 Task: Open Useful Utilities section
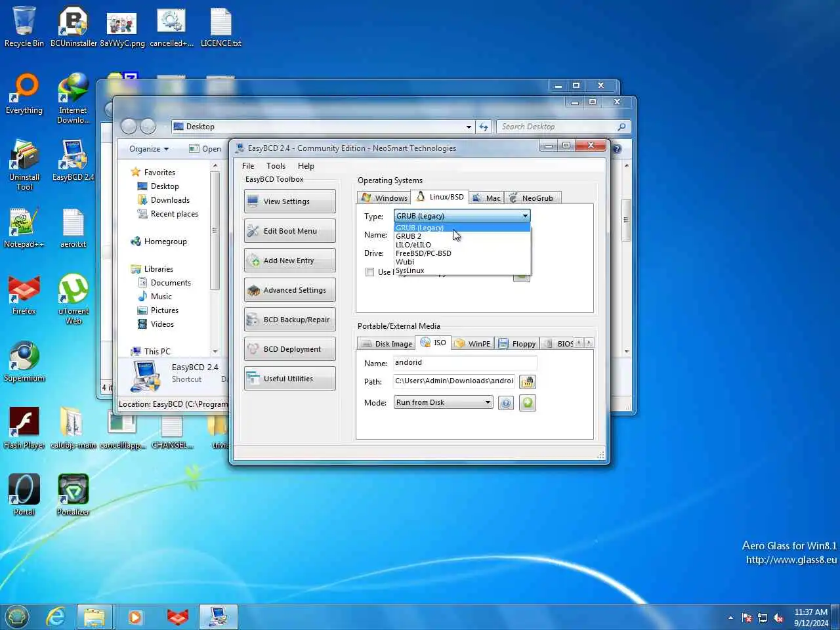click(x=289, y=379)
